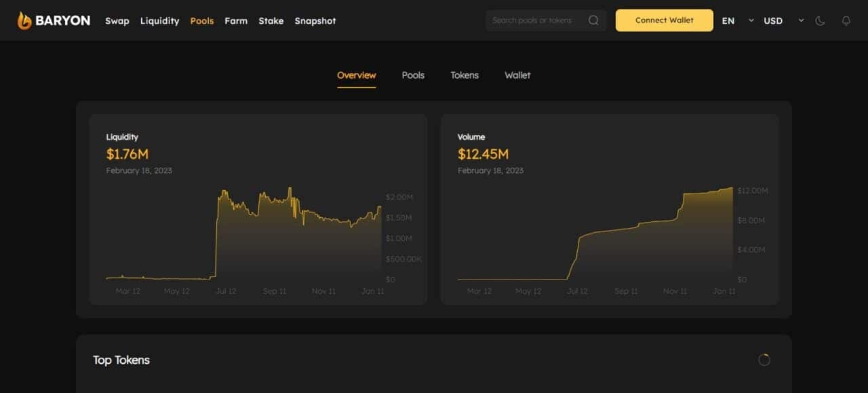Click $500.00K axis label
Viewport: 868px width, 393px height.
click(x=403, y=259)
